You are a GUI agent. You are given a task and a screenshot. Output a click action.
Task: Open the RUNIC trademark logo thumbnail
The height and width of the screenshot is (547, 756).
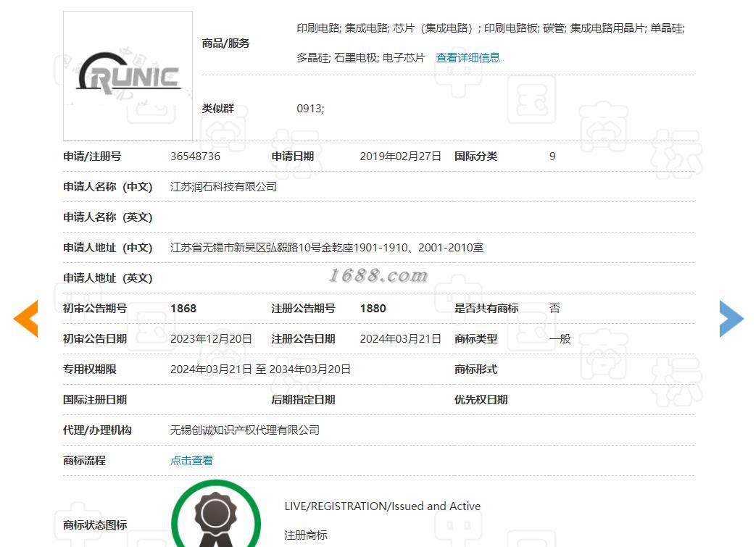[x=128, y=75]
